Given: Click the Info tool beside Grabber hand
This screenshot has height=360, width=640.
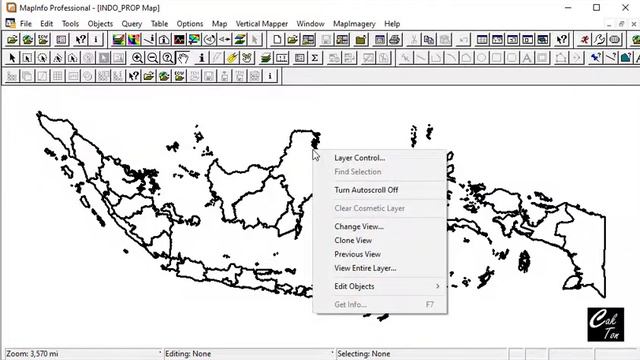Looking at the screenshot, I should (x=201, y=58).
